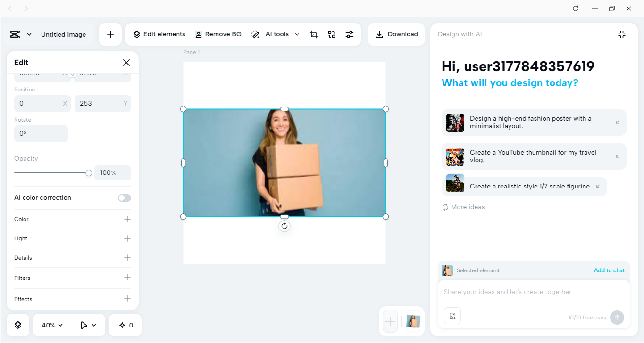Open the layers panel icon

tap(18, 325)
